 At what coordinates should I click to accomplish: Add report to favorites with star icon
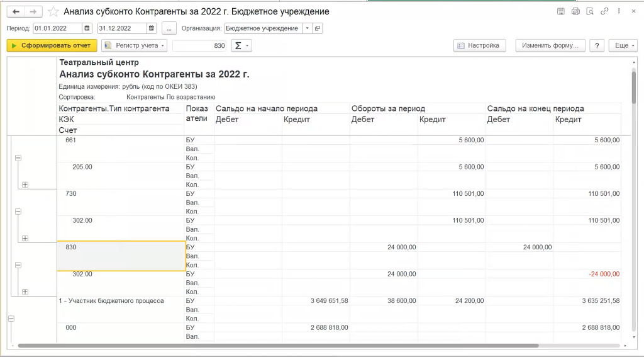[54, 12]
